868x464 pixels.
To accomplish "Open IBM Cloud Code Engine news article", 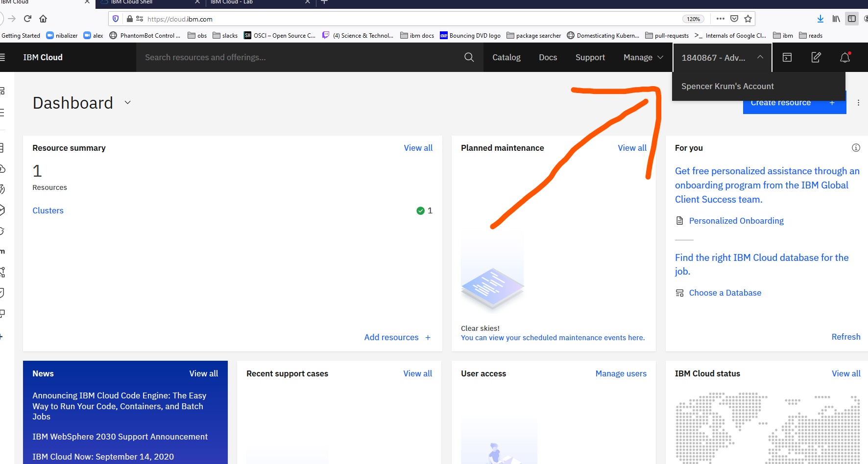I will click(120, 406).
